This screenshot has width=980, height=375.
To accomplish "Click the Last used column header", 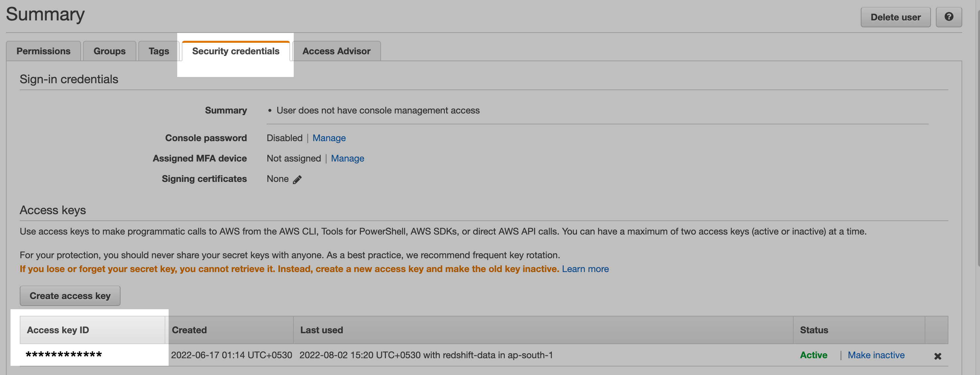I will [x=543, y=330].
